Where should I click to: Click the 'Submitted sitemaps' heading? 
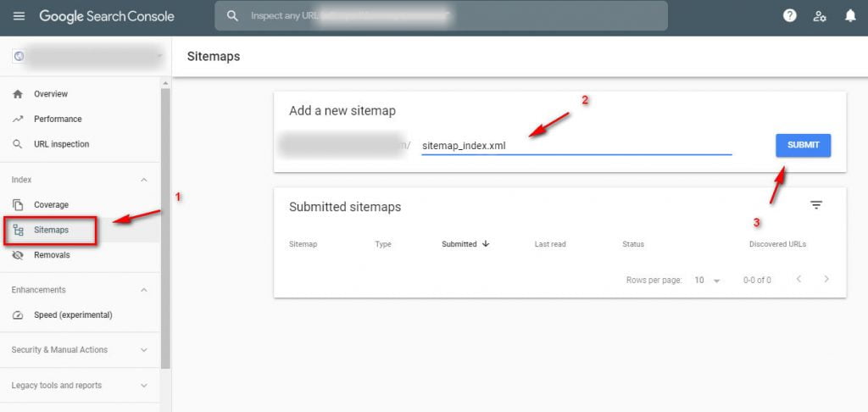pyautogui.click(x=345, y=207)
